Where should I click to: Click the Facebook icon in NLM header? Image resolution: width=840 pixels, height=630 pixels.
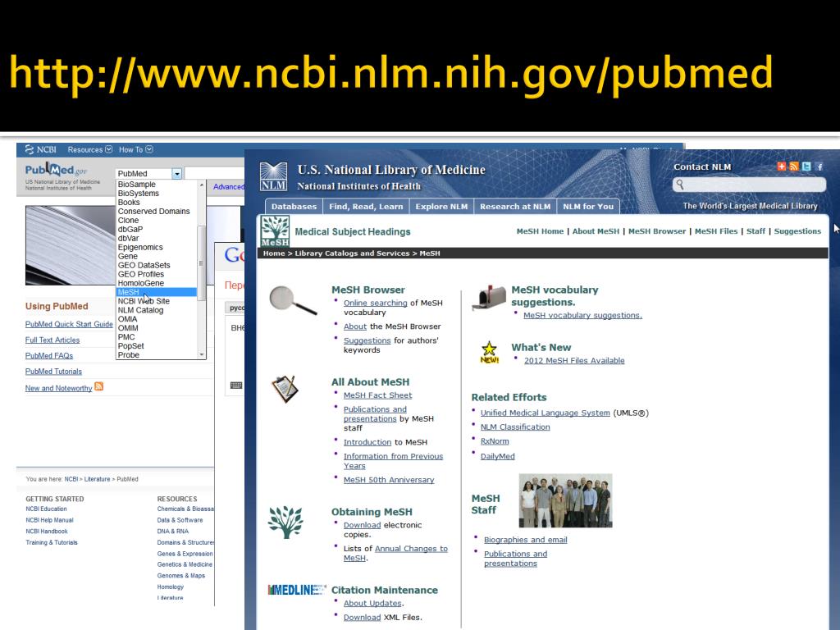click(819, 167)
